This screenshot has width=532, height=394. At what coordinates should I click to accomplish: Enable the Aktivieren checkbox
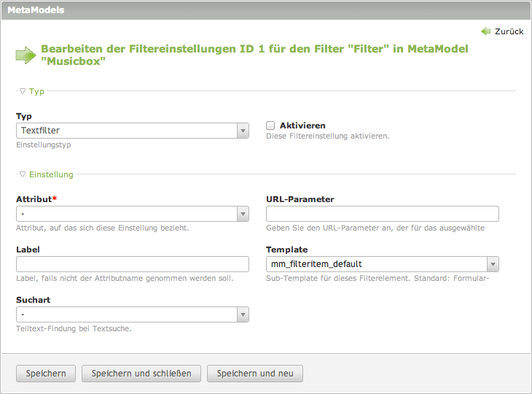270,125
